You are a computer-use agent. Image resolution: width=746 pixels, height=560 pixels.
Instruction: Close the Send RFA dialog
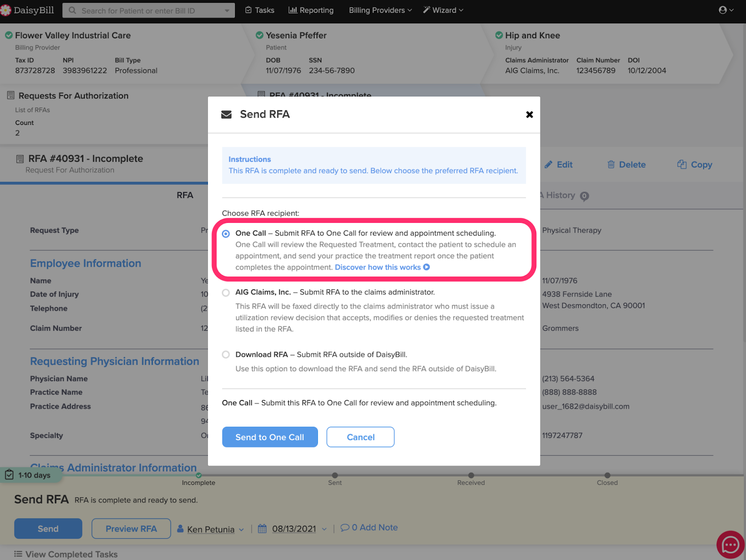(529, 115)
